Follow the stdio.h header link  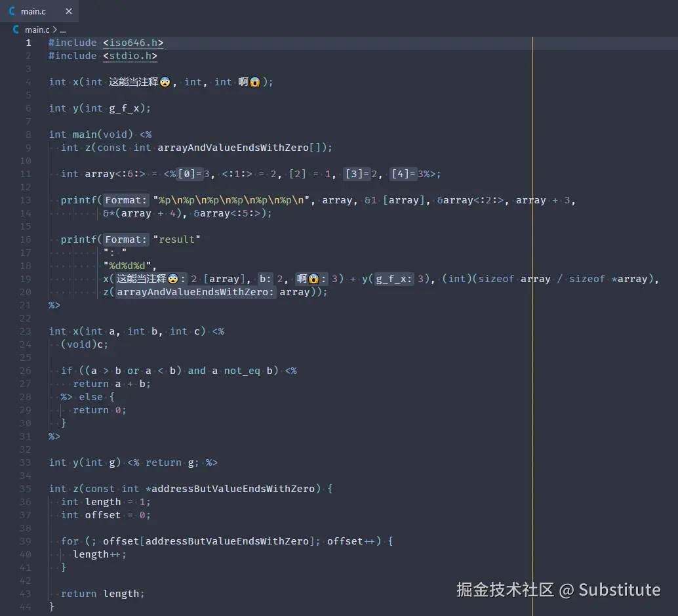tap(130, 56)
